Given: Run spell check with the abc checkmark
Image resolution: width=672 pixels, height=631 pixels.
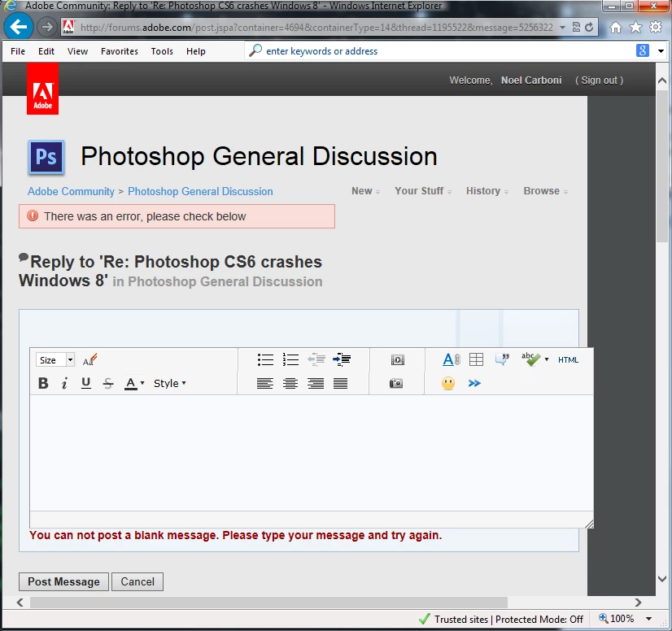Looking at the screenshot, I should click(x=530, y=359).
